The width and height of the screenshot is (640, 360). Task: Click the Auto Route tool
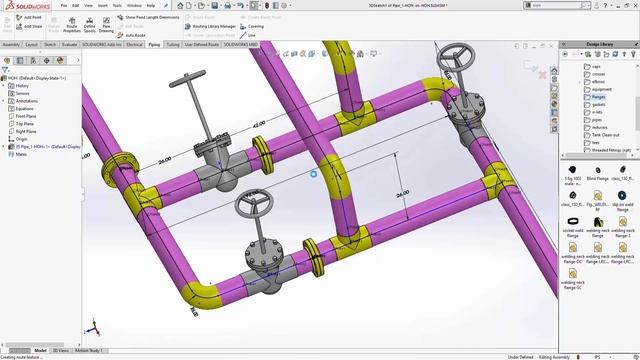(131, 36)
